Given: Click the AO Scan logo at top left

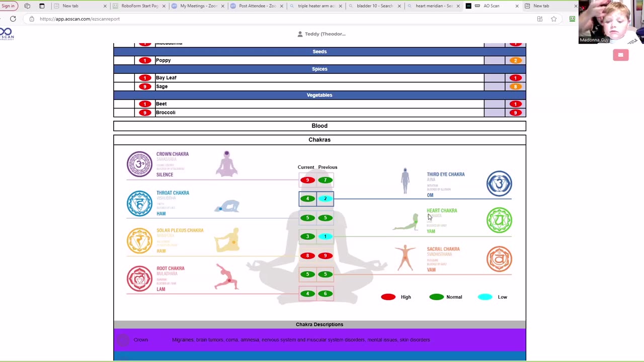Looking at the screenshot, I should click(x=7, y=34).
